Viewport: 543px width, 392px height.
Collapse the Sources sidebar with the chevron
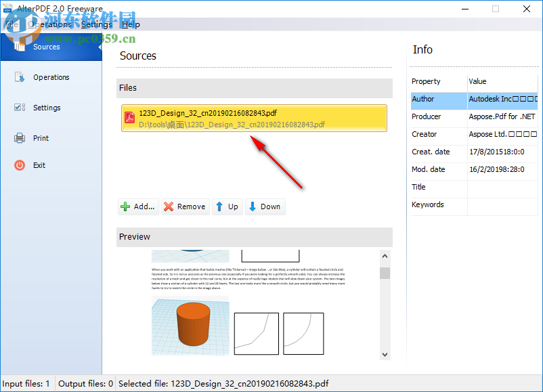99,47
